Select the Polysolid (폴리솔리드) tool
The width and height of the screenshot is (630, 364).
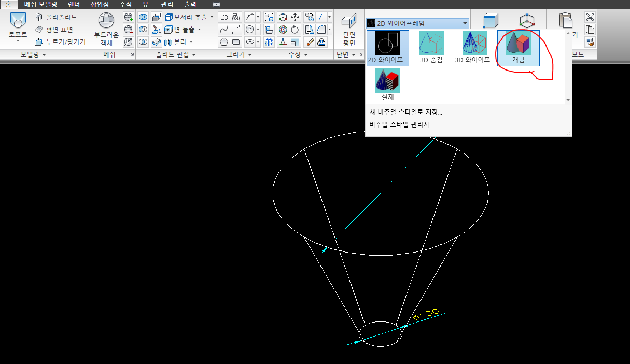click(x=55, y=17)
